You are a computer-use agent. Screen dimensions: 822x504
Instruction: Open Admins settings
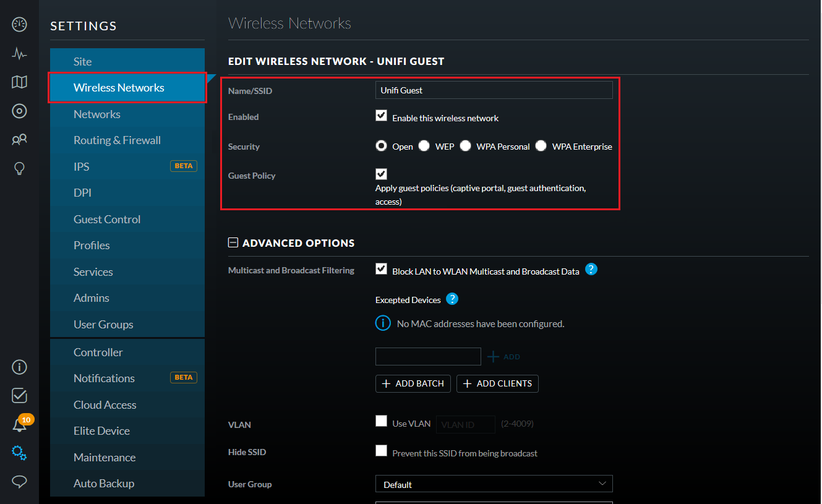click(127, 297)
